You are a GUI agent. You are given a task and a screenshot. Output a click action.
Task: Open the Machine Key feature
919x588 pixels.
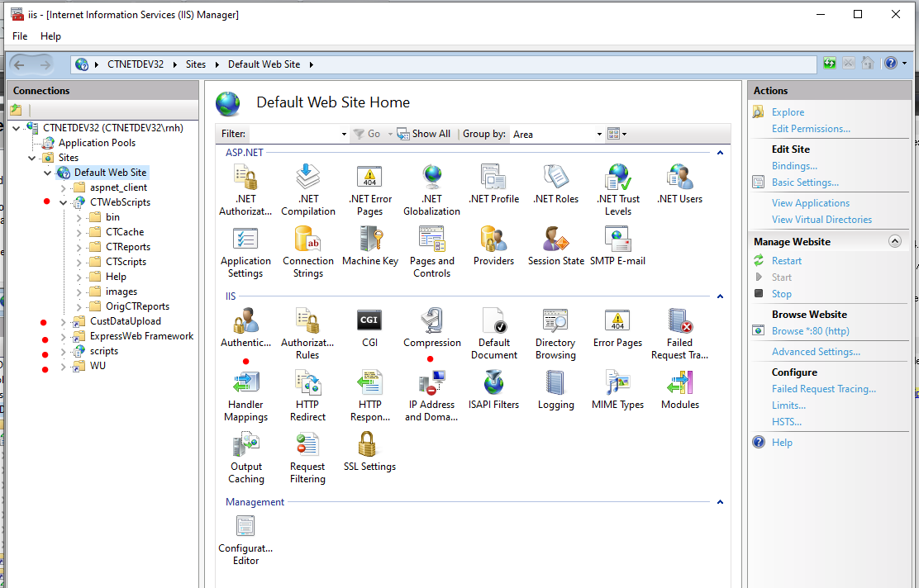[369, 246]
